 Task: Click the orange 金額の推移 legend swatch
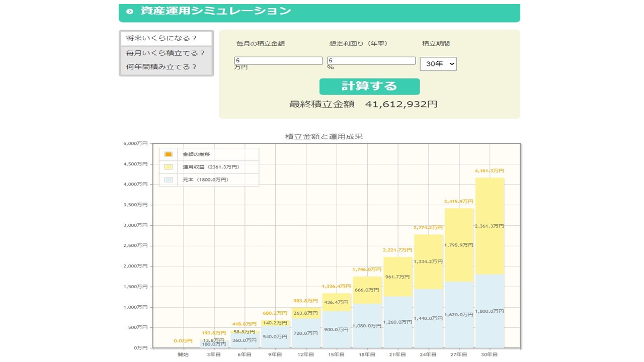tap(169, 154)
